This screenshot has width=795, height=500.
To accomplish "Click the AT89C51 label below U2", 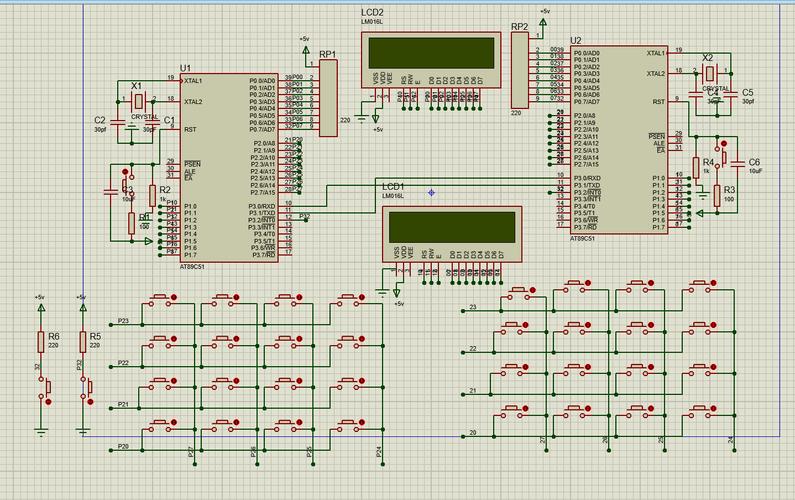I will (x=583, y=239).
